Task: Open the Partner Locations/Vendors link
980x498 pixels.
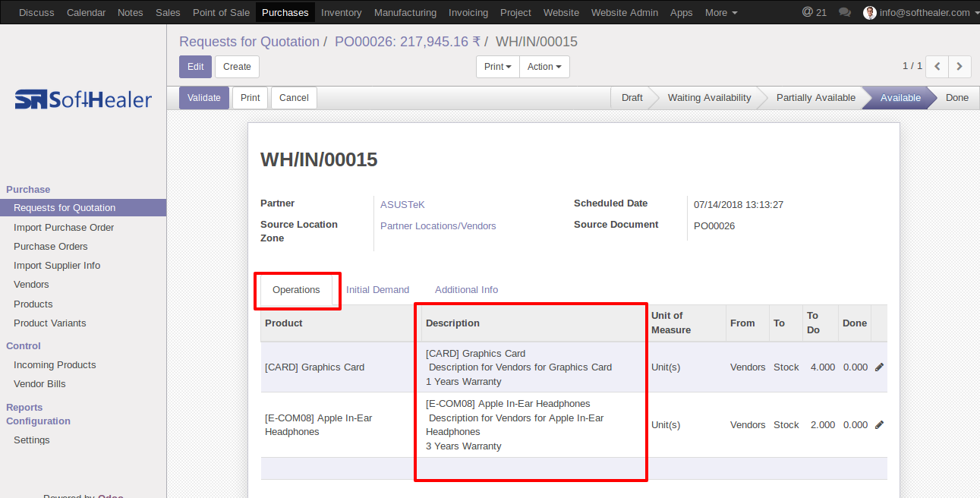Action: coord(438,226)
